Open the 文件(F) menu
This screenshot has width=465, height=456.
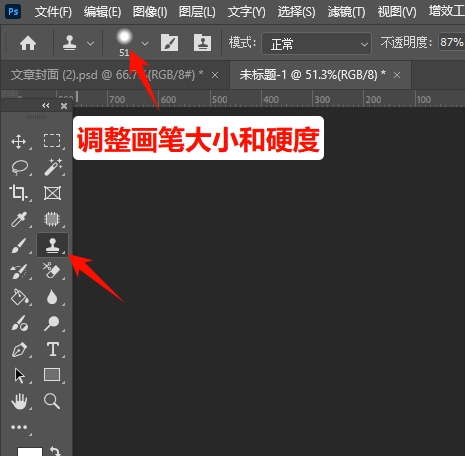click(x=53, y=12)
